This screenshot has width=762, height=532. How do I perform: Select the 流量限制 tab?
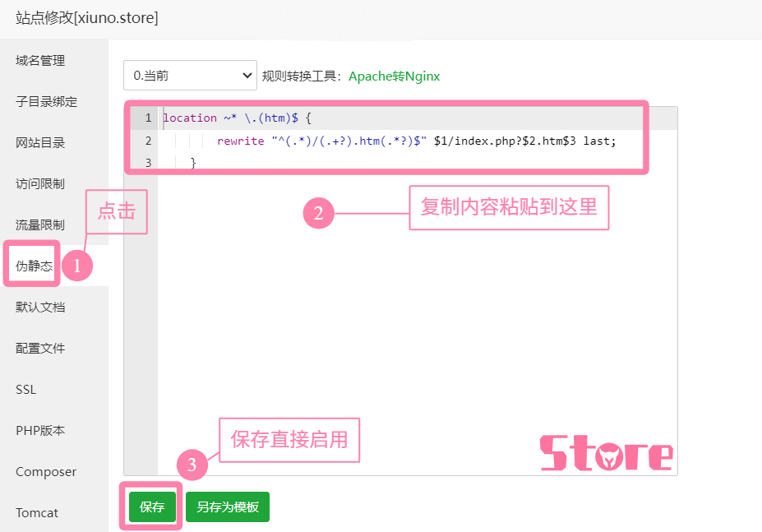(x=40, y=224)
